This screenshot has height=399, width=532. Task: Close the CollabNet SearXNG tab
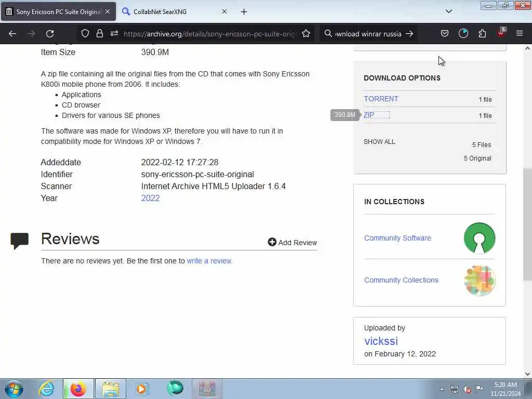pyautogui.click(x=224, y=11)
